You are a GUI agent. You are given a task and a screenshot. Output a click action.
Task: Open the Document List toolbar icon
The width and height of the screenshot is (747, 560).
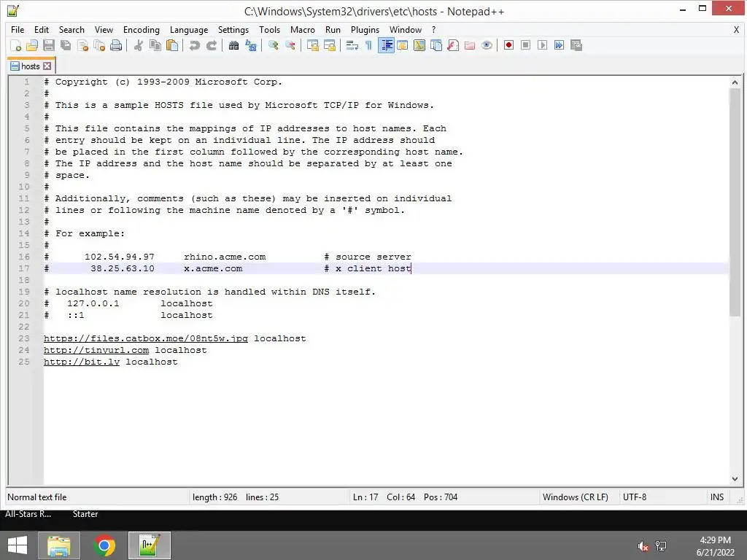pos(436,45)
